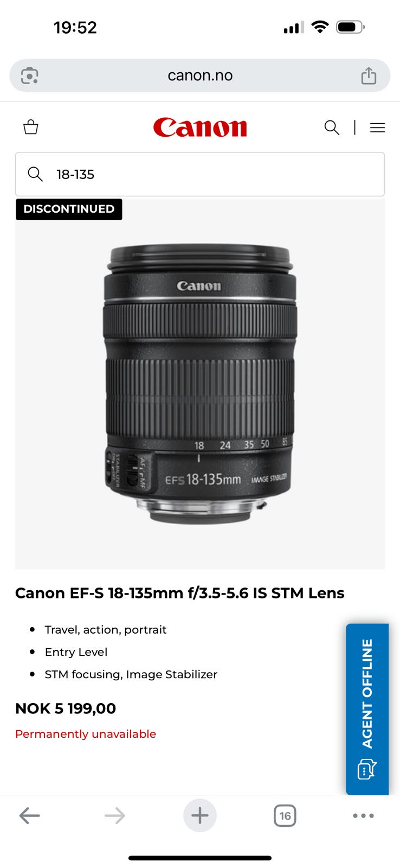
Task: Tap the magnifier inside the search field
Action: click(35, 174)
